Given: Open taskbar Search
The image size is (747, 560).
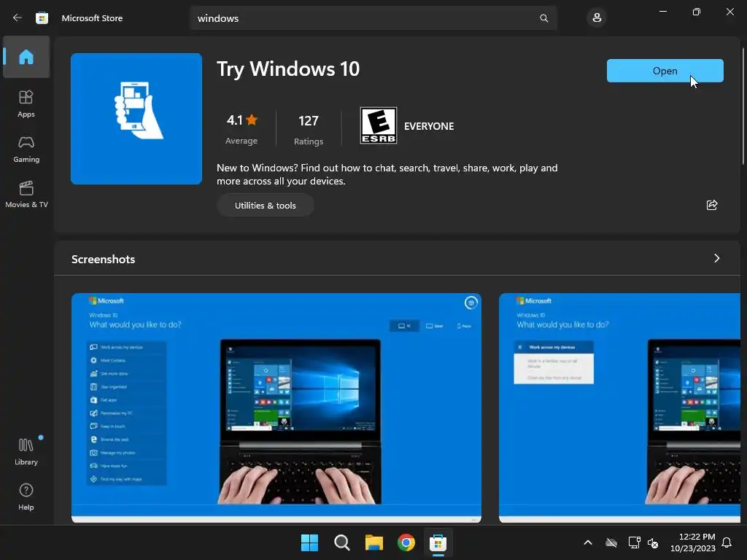Looking at the screenshot, I should [341, 542].
